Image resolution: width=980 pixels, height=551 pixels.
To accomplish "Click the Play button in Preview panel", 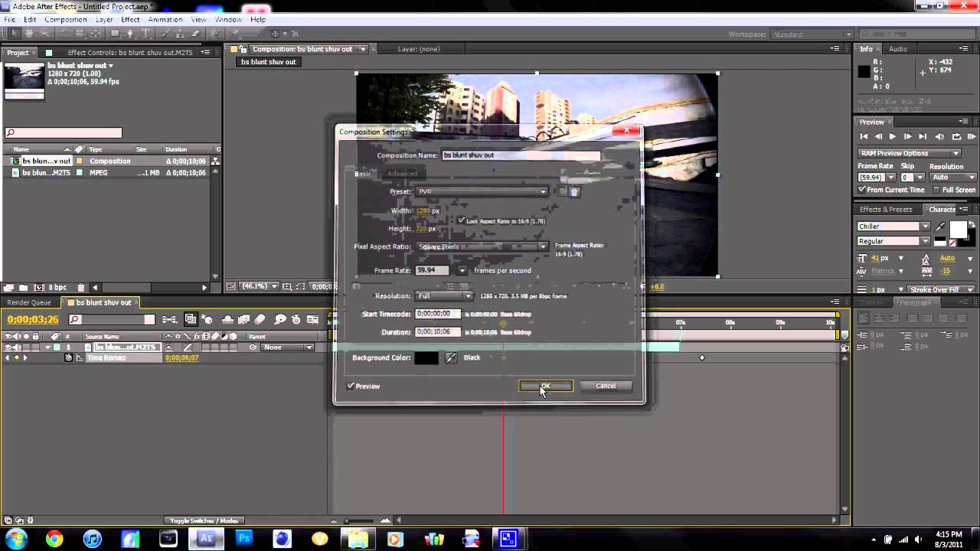I will [893, 137].
